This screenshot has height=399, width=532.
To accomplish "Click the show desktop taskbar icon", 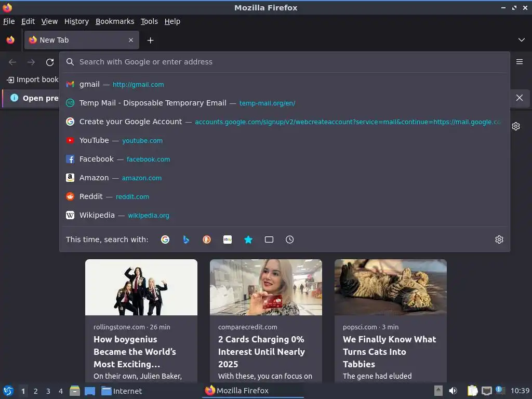I will click(89, 391).
